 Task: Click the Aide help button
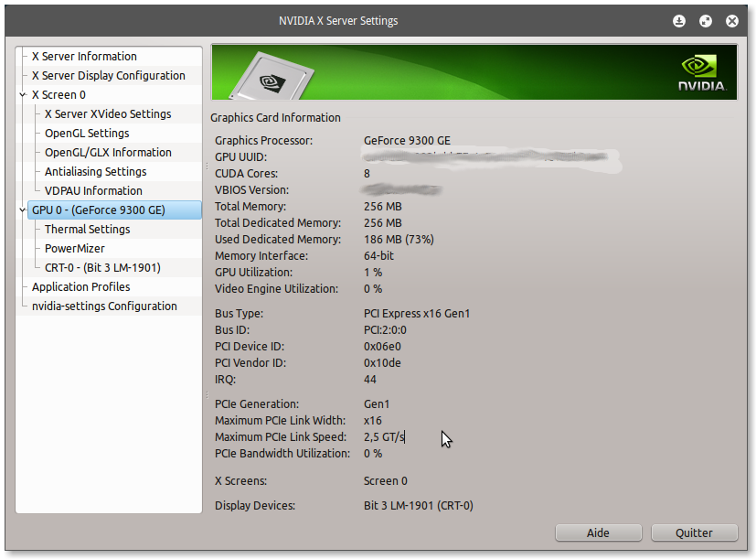(599, 533)
